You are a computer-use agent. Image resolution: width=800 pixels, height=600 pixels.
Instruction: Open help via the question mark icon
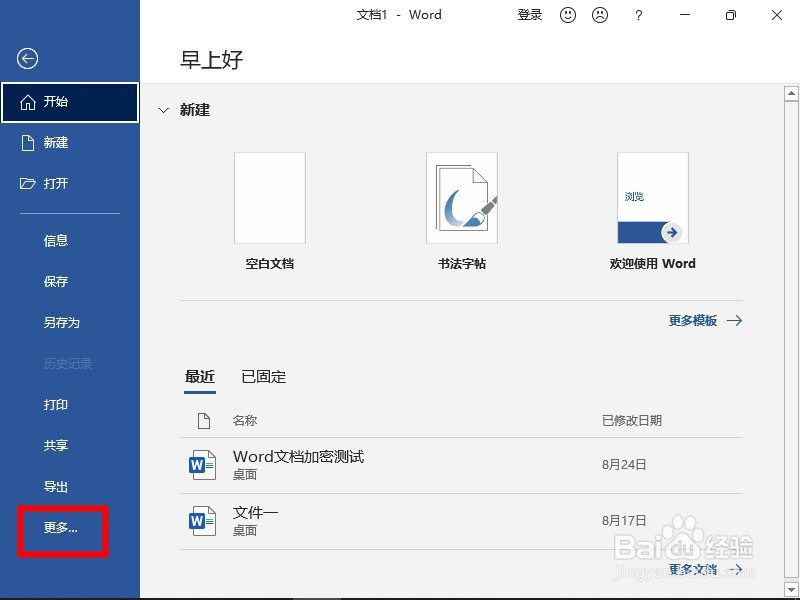pyautogui.click(x=638, y=15)
